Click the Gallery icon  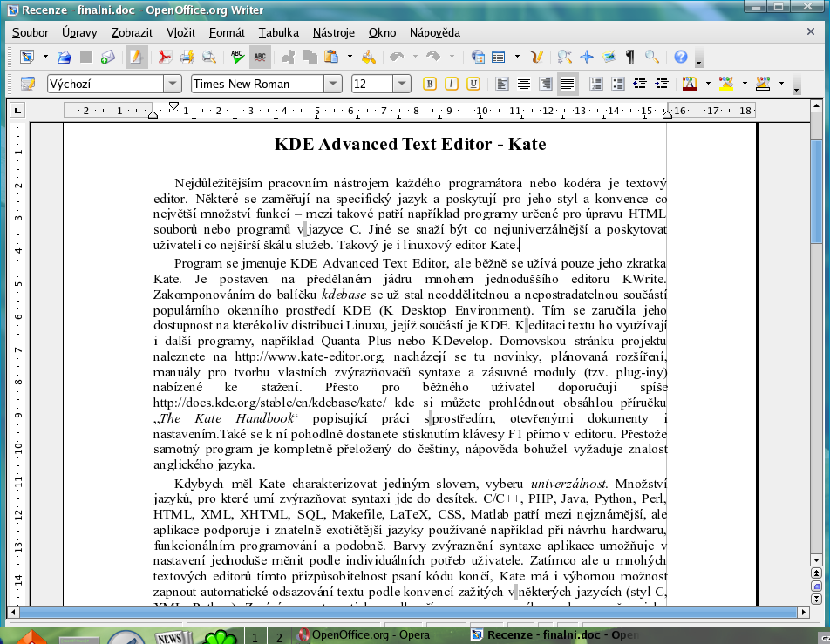point(609,57)
